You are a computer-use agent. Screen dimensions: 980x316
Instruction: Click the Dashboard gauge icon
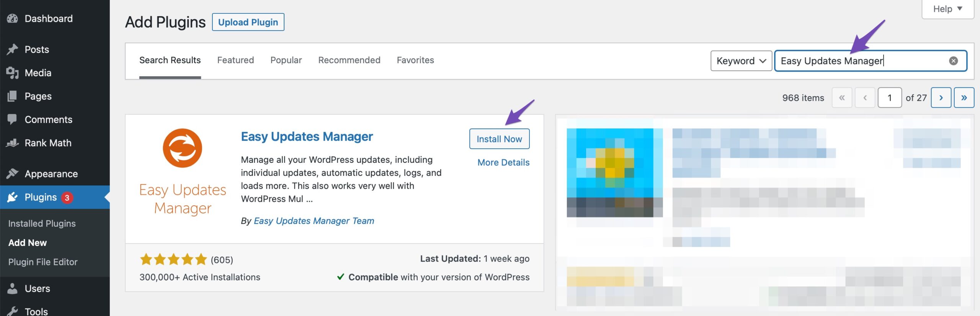[13, 18]
